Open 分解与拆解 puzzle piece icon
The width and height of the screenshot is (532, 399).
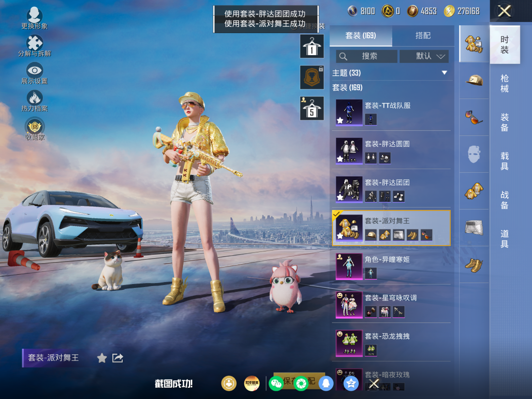coord(35,44)
